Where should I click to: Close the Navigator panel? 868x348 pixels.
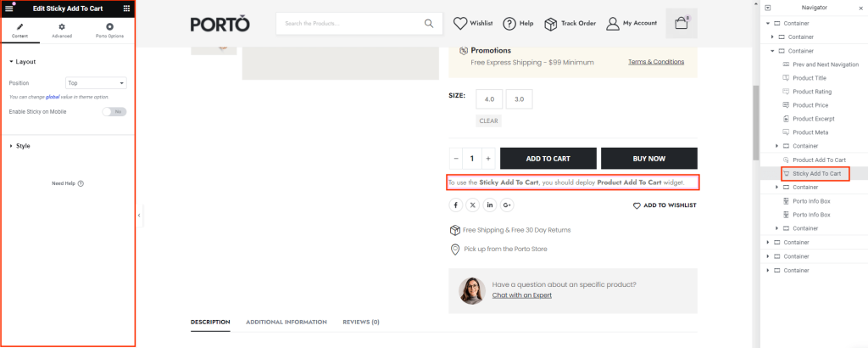[860, 7]
